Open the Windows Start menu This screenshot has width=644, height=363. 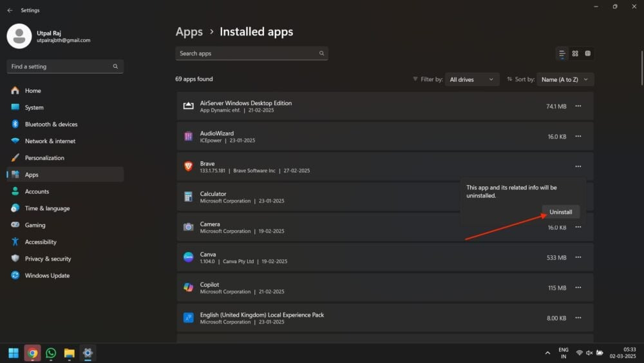tap(14, 353)
